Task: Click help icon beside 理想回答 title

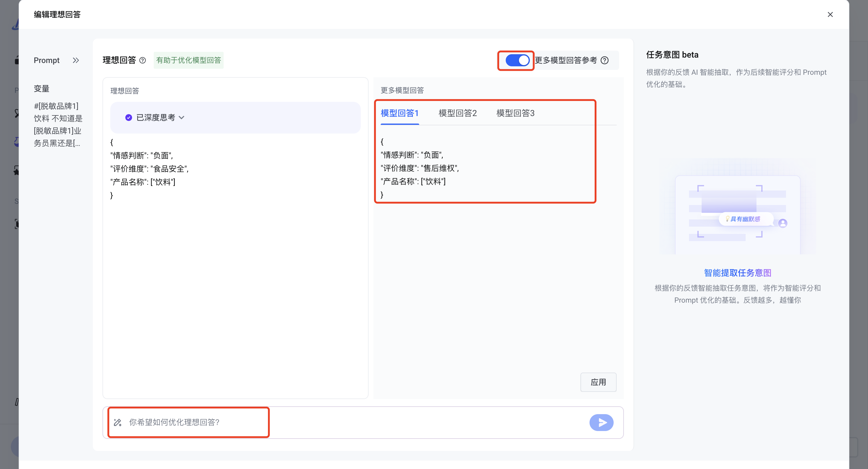Action: pyautogui.click(x=143, y=60)
